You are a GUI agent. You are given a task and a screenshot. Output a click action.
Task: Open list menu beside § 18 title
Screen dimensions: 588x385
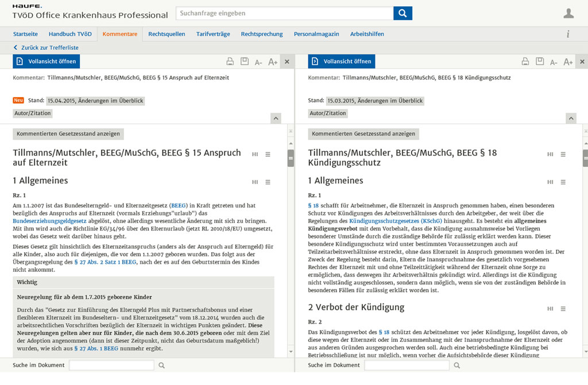563,154
